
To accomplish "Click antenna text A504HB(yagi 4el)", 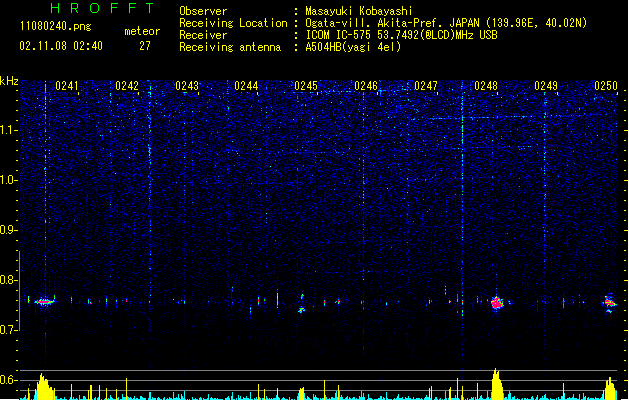I will [353, 47].
